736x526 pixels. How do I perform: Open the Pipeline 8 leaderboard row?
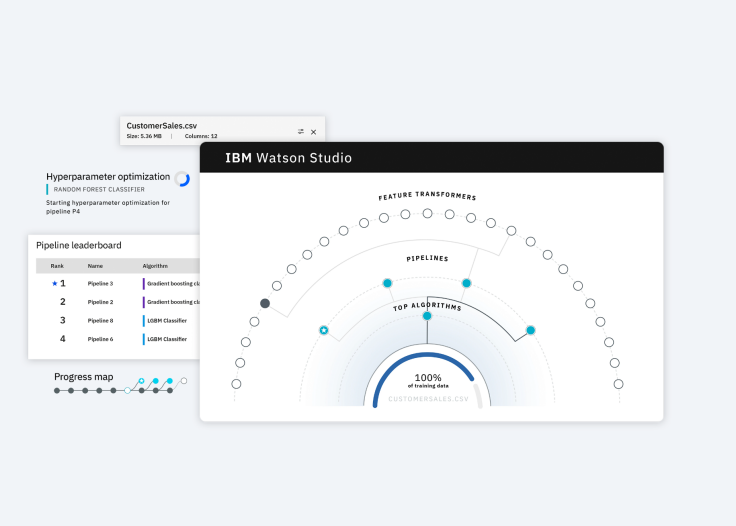pos(118,320)
